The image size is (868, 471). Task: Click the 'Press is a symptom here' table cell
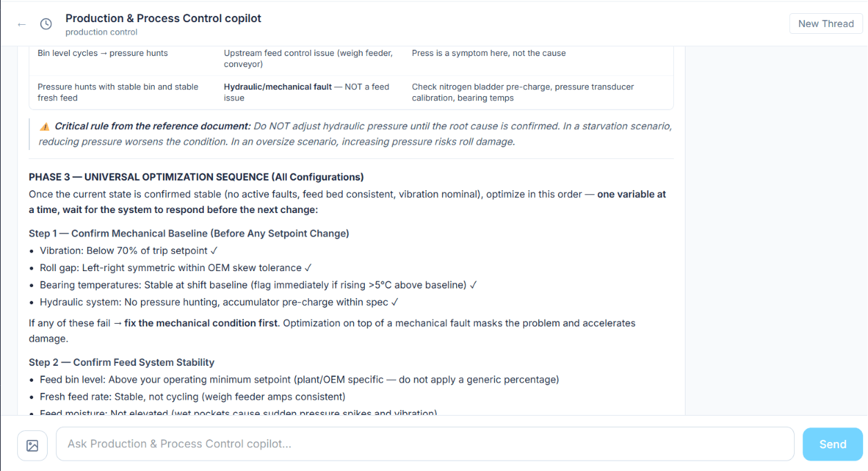[x=489, y=53]
